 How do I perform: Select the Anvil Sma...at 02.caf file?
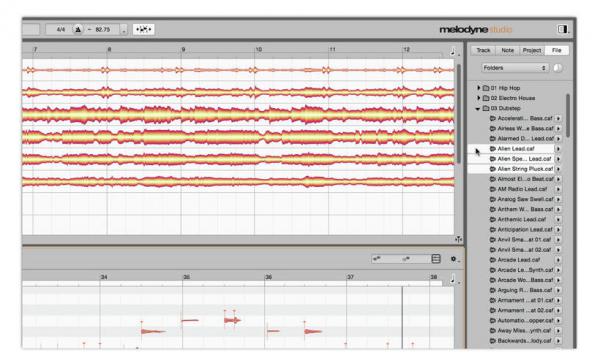(x=524, y=249)
